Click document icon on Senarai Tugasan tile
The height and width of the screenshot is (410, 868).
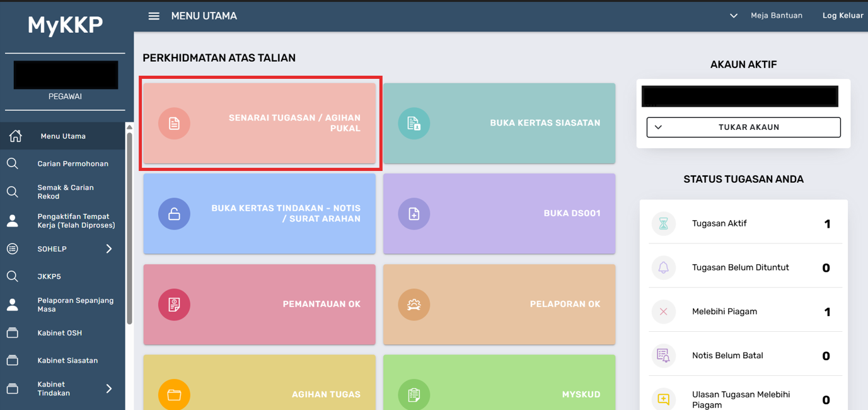(174, 123)
